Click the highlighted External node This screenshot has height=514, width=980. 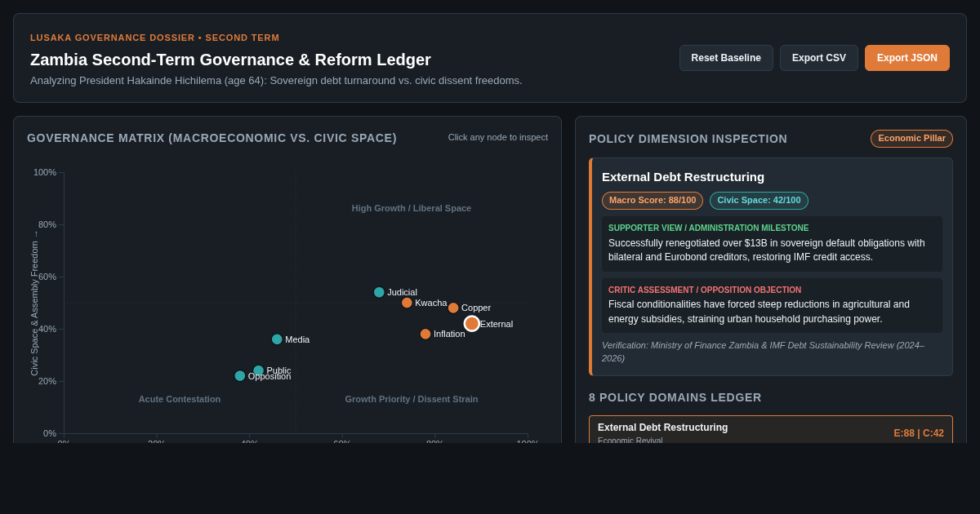[472, 324]
